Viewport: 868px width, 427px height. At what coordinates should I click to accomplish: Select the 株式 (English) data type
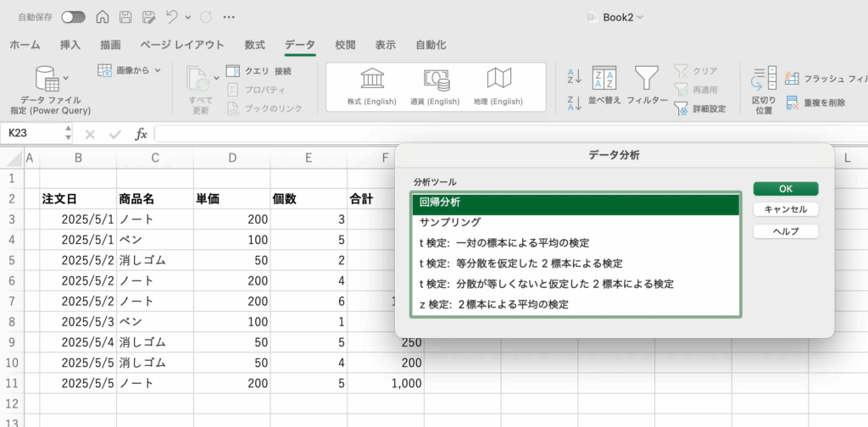[372, 86]
